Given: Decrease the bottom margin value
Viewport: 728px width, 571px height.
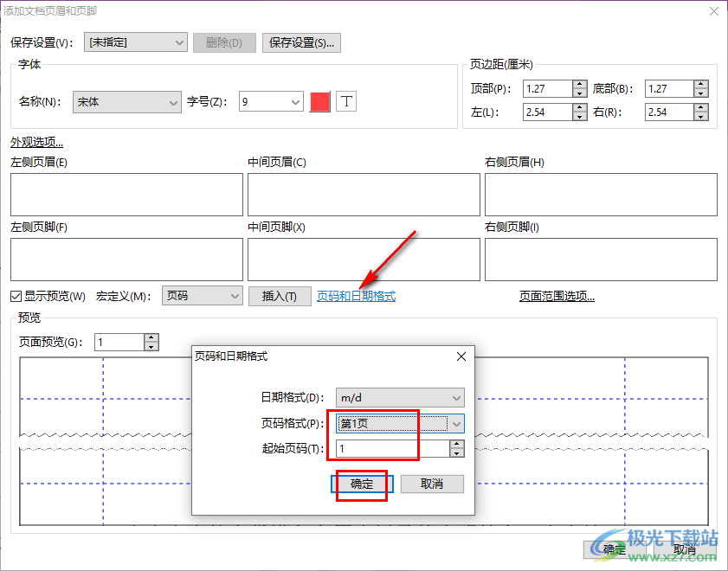Looking at the screenshot, I should point(701,93).
